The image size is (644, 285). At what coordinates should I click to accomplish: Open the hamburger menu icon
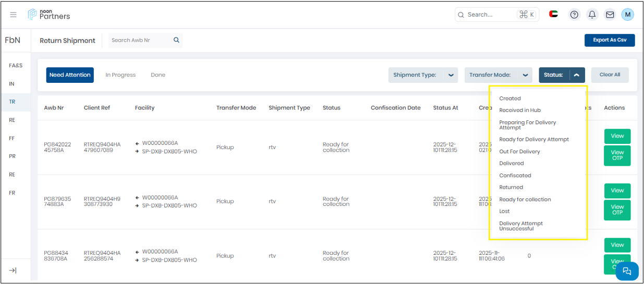coord(14,15)
